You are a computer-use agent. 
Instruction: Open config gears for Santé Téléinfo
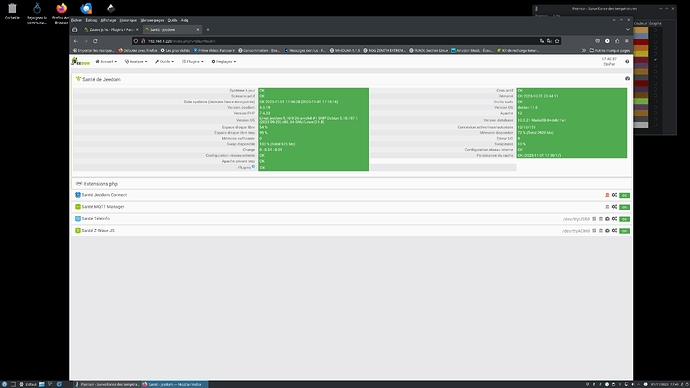tap(614, 219)
